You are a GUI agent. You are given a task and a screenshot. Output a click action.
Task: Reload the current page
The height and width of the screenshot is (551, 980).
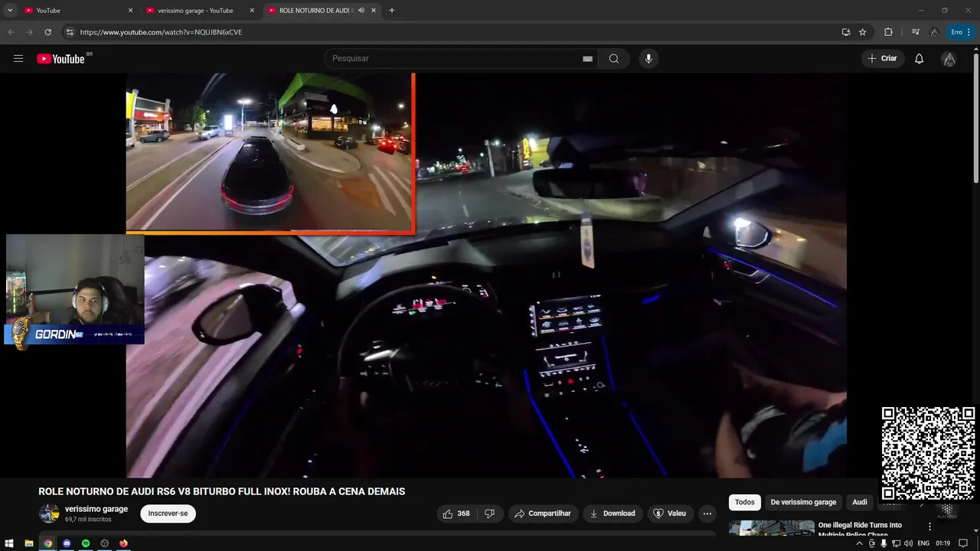(x=47, y=32)
